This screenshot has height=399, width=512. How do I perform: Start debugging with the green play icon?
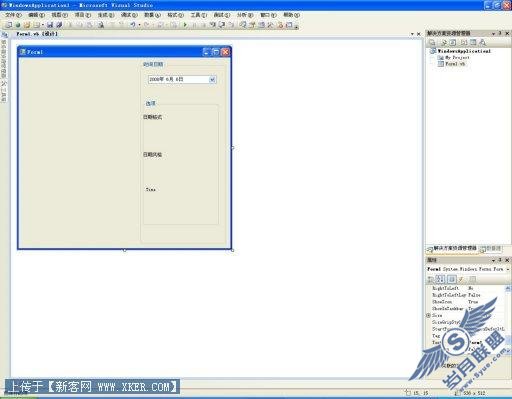185,25
